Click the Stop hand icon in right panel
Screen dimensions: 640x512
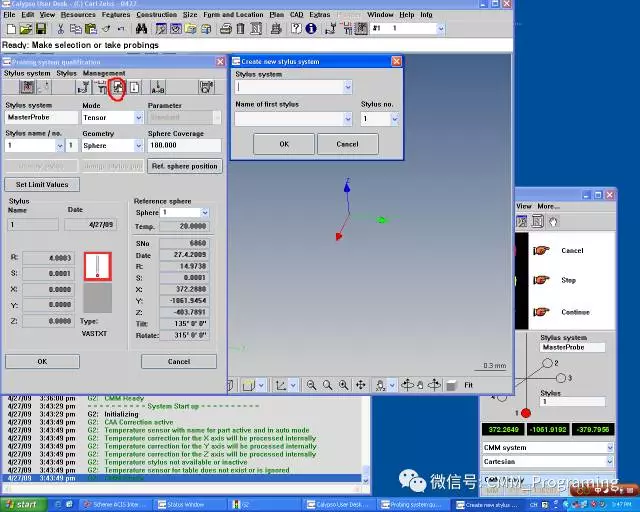tap(541, 280)
